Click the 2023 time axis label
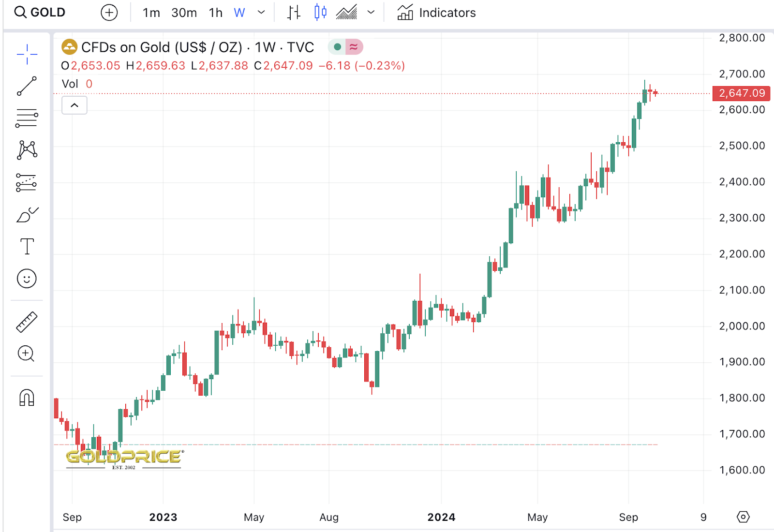The height and width of the screenshot is (532, 774). [164, 517]
